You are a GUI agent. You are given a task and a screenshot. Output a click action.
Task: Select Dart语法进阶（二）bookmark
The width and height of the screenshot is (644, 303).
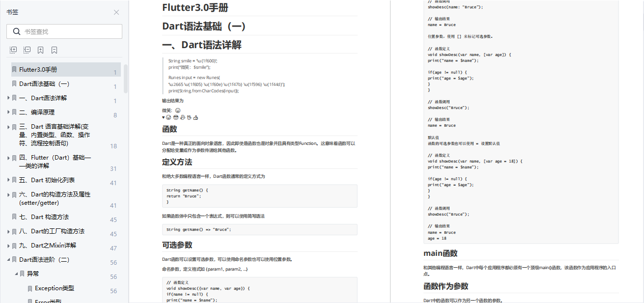[x=44, y=259]
